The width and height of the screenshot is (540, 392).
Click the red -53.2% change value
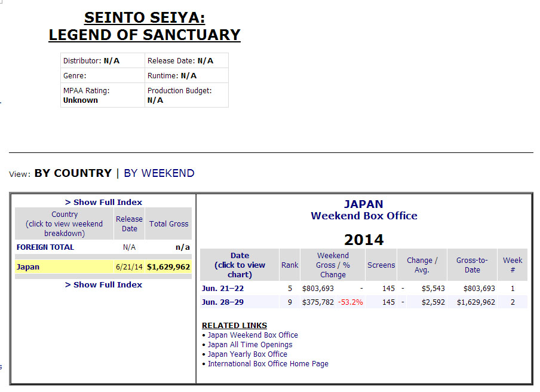click(x=350, y=302)
